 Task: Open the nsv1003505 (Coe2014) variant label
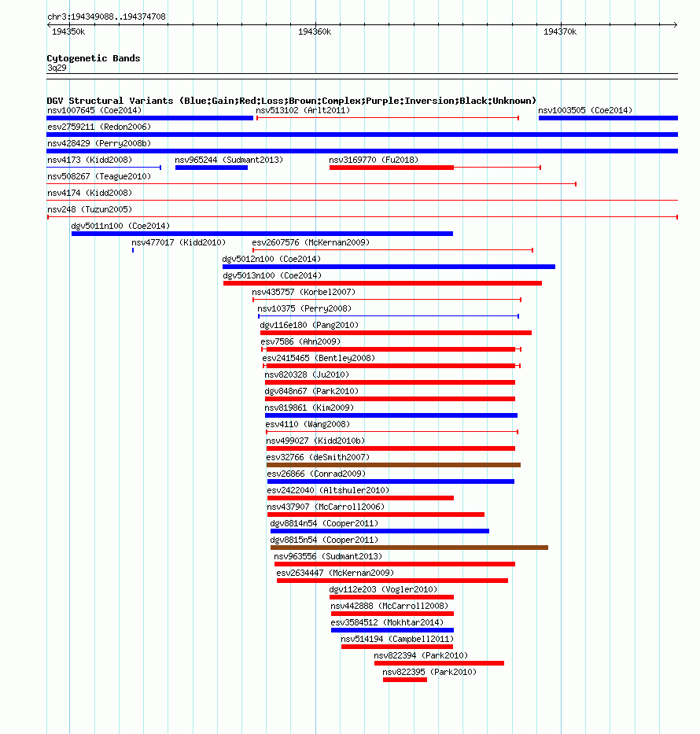585,110
